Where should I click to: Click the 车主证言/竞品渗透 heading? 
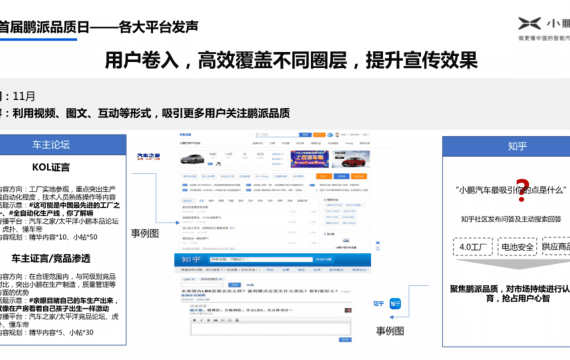coord(51,259)
